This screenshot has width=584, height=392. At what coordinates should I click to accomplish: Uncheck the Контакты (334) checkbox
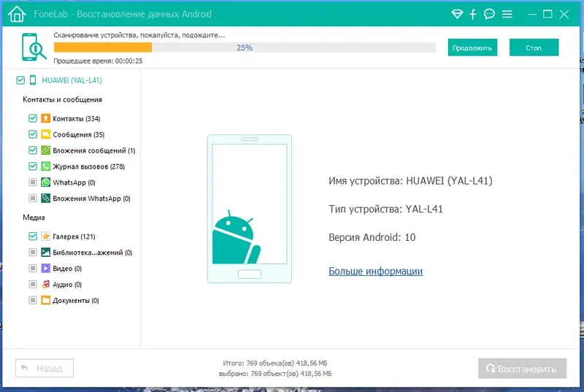point(33,118)
